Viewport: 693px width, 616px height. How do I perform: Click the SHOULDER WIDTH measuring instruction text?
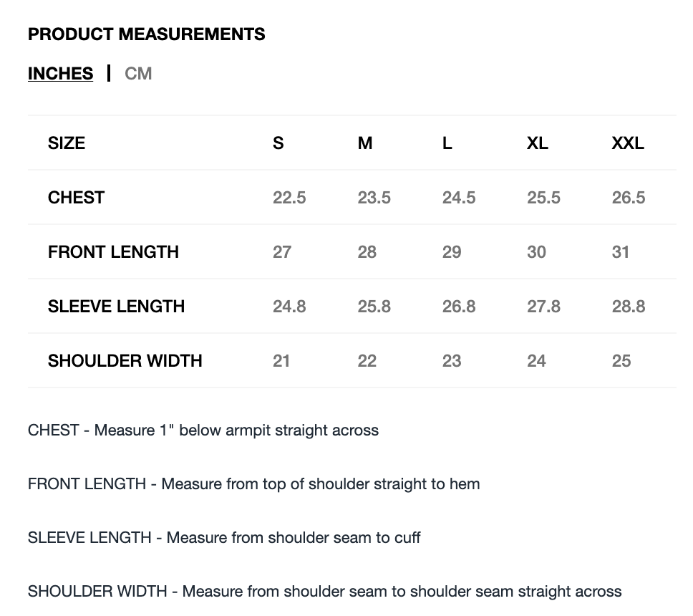(324, 592)
